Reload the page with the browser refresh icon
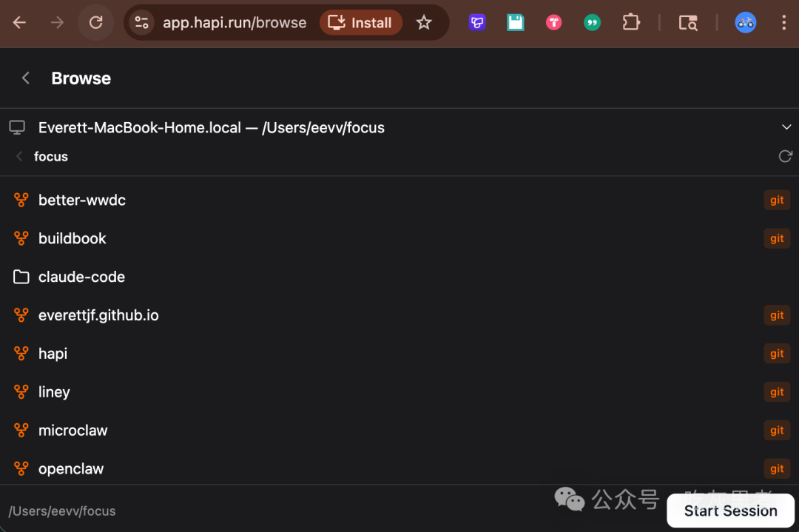799x532 pixels. pyautogui.click(x=95, y=22)
